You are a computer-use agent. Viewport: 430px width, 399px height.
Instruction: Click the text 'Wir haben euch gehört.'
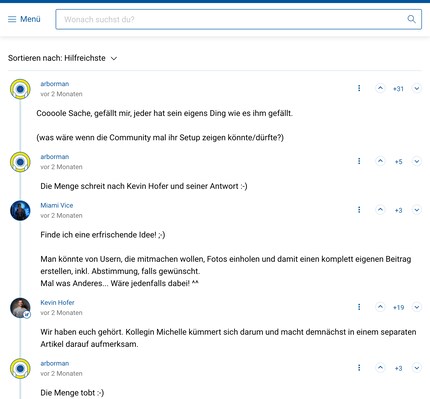[82, 332]
